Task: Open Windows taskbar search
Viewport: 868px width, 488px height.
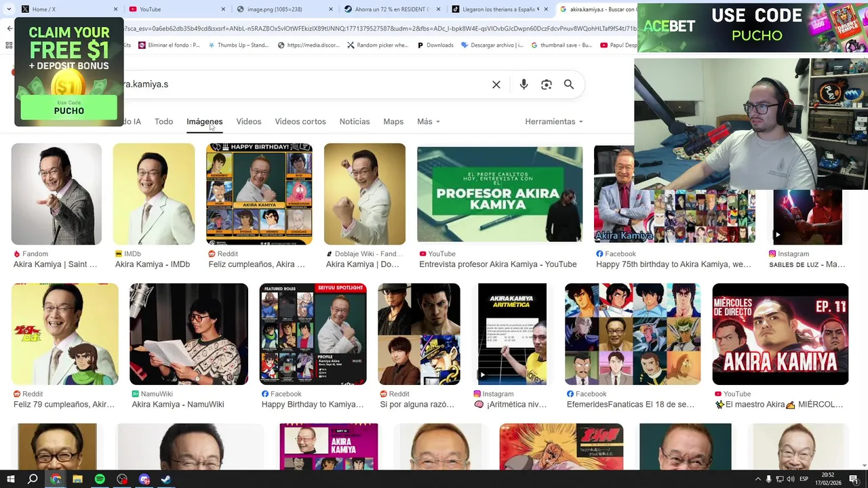Action: pos(33,479)
